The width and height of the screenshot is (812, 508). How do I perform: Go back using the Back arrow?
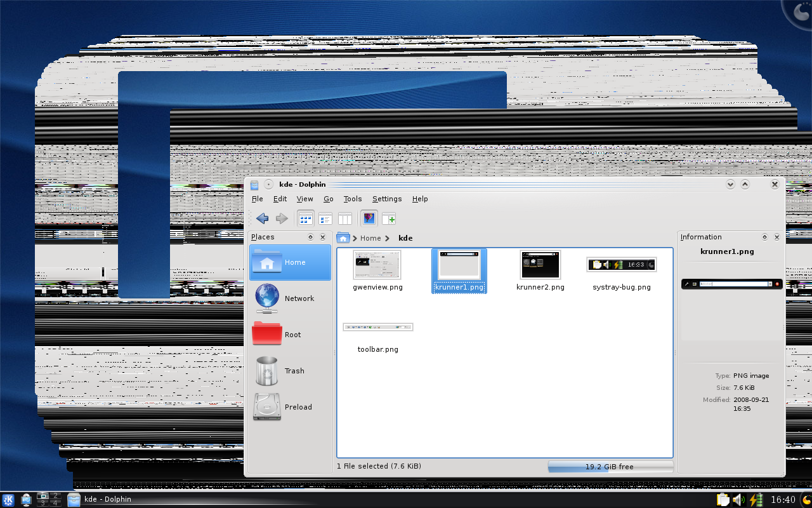coord(262,218)
